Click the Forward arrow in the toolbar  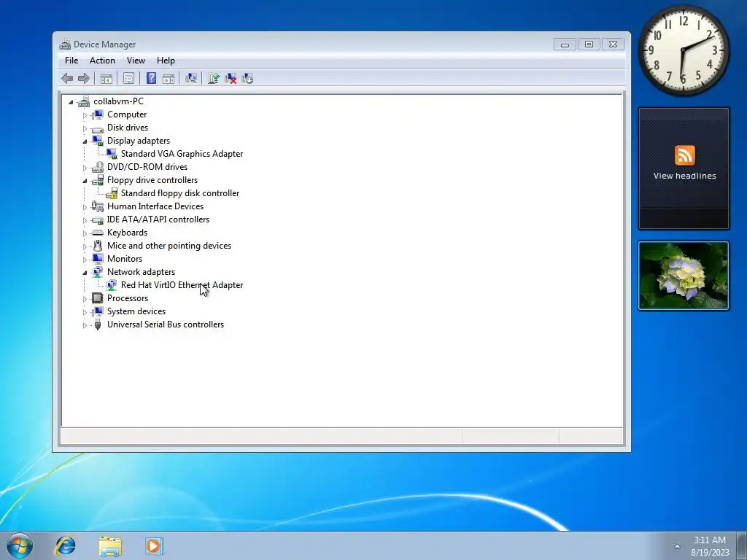tap(84, 79)
